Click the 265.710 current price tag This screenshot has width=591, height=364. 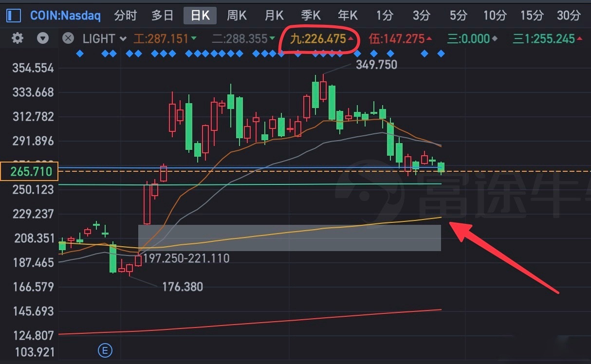29,172
